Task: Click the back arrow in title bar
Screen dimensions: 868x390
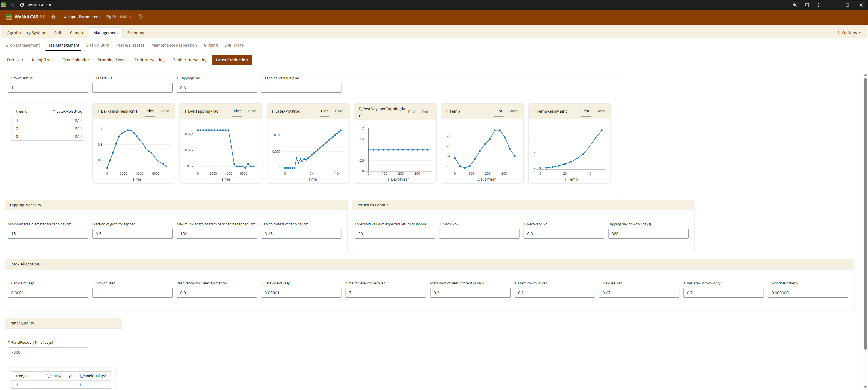Action: coord(13,5)
